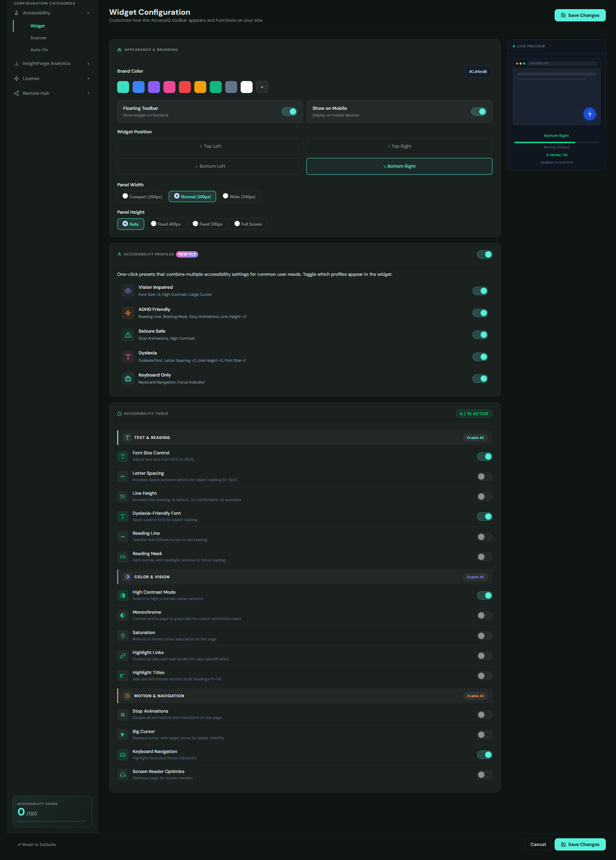Screen dimensions: 616x860
Task: Click the accessibility button in live preview
Action: [x=589, y=114]
